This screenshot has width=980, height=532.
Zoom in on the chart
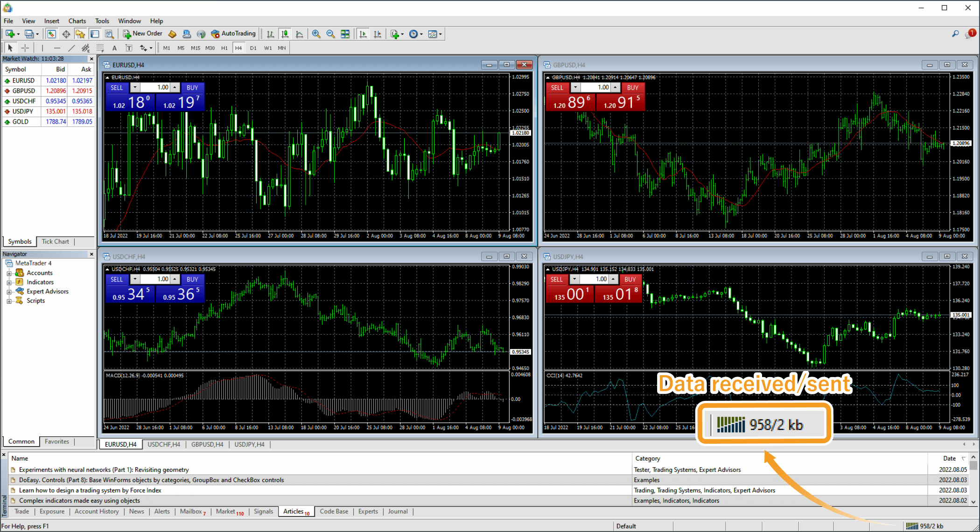tap(316, 34)
